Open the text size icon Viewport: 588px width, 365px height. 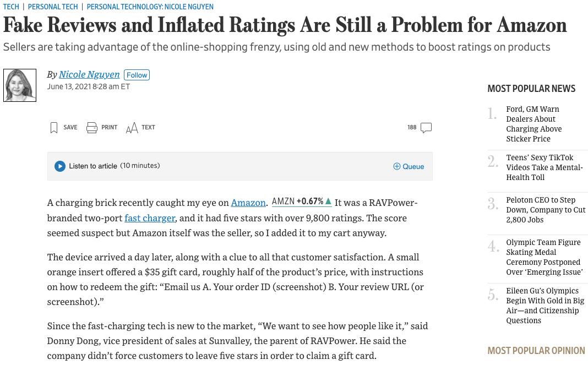coord(132,128)
